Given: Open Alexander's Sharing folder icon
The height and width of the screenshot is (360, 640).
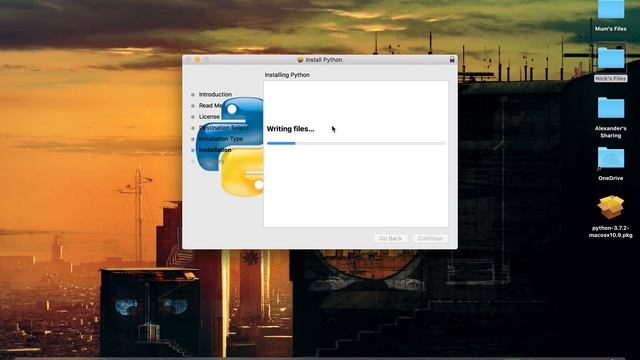Looking at the screenshot, I should tap(611, 107).
